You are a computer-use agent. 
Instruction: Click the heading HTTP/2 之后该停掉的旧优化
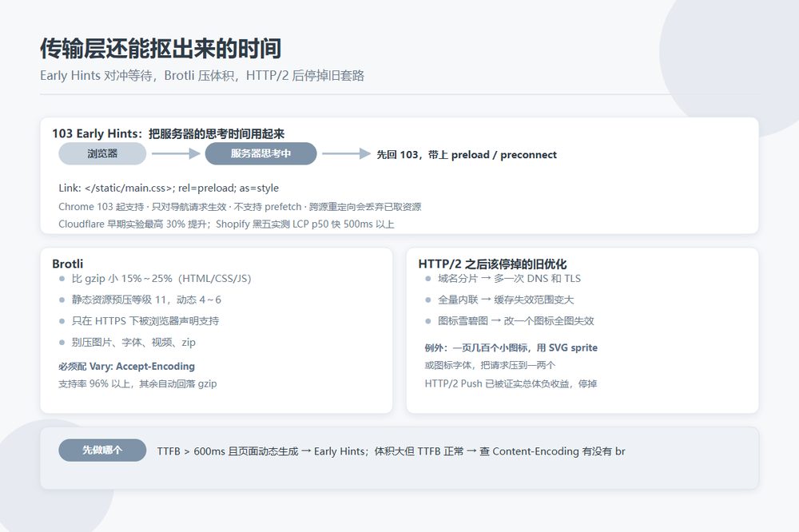(492, 264)
